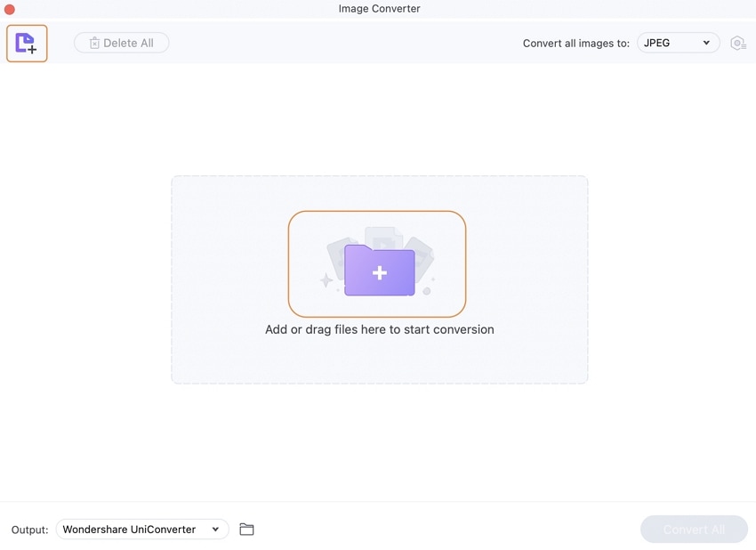756x550 pixels.
Task: Click the dashed drop zone area
Action: pyautogui.click(x=380, y=279)
